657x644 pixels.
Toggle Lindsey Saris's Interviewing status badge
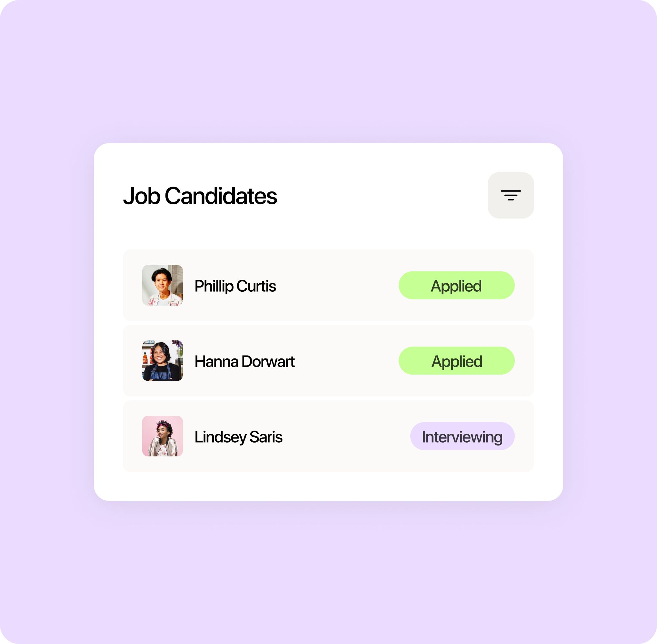click(462, 437)
